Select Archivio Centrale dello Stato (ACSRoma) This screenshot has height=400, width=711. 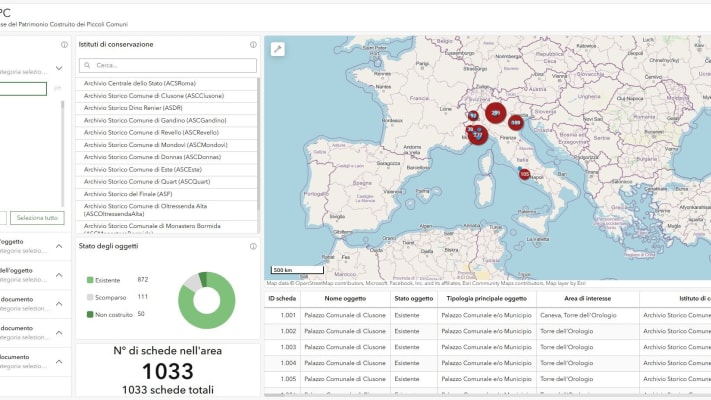pos(166,83)
